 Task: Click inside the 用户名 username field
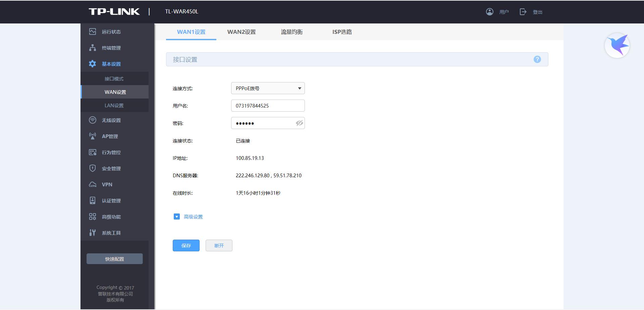(x=268, y=106)
